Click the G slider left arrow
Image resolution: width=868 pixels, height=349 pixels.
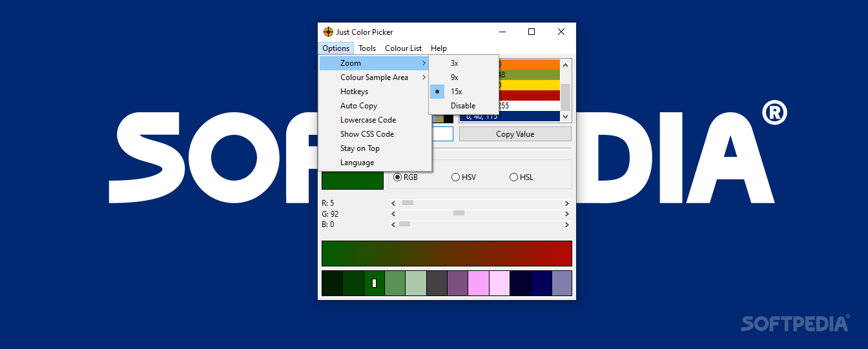click(x=393, y=214)
